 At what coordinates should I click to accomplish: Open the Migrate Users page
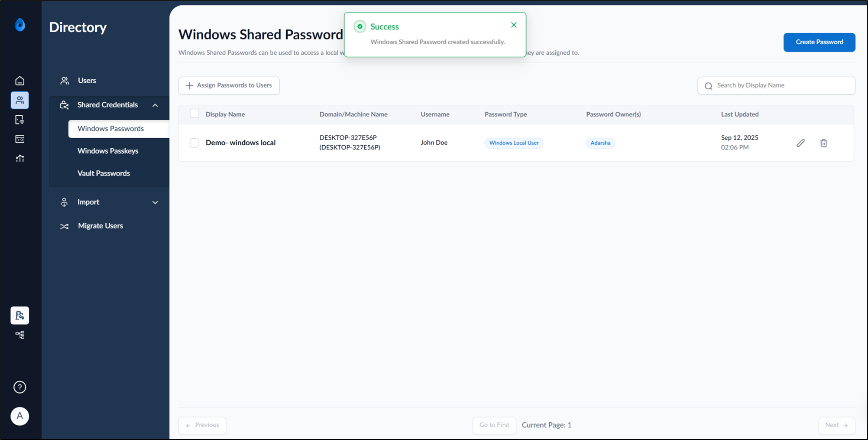[x=100, y=226]
